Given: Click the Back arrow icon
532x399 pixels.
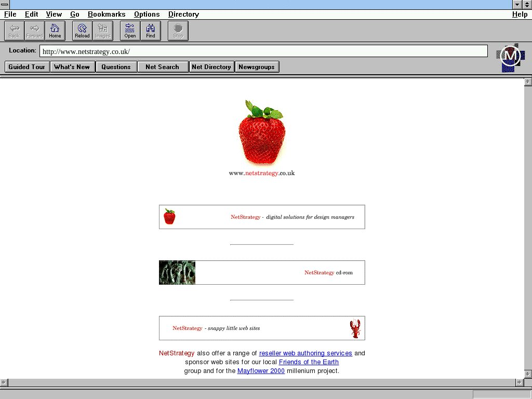Looking at the screenshot, I should point(14,31).
